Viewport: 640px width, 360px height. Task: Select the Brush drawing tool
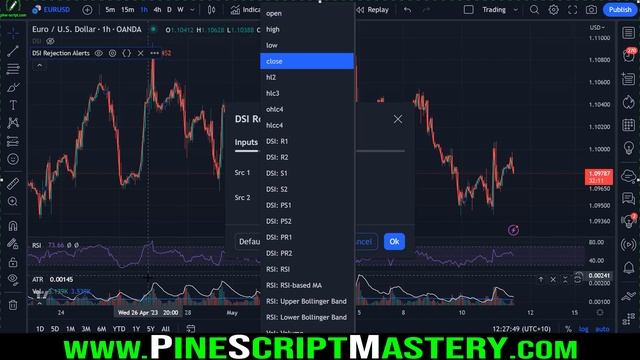click(13, 87)
